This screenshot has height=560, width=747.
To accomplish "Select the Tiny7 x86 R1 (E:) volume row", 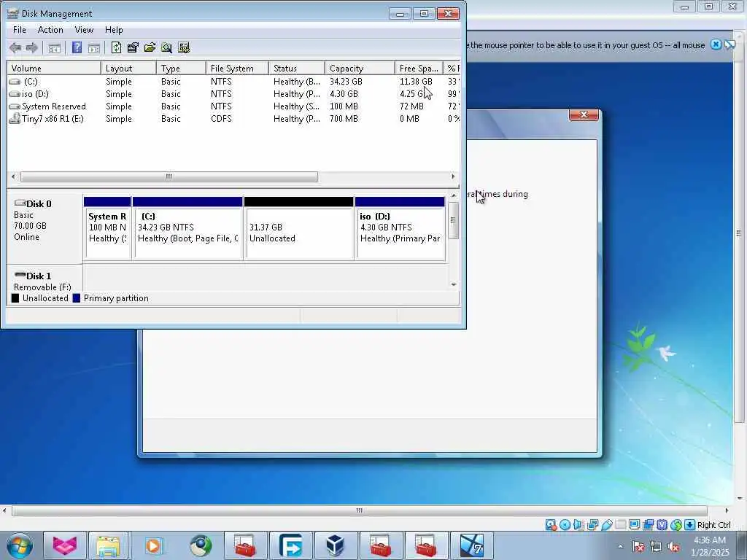I will click(x=233, y=119).
